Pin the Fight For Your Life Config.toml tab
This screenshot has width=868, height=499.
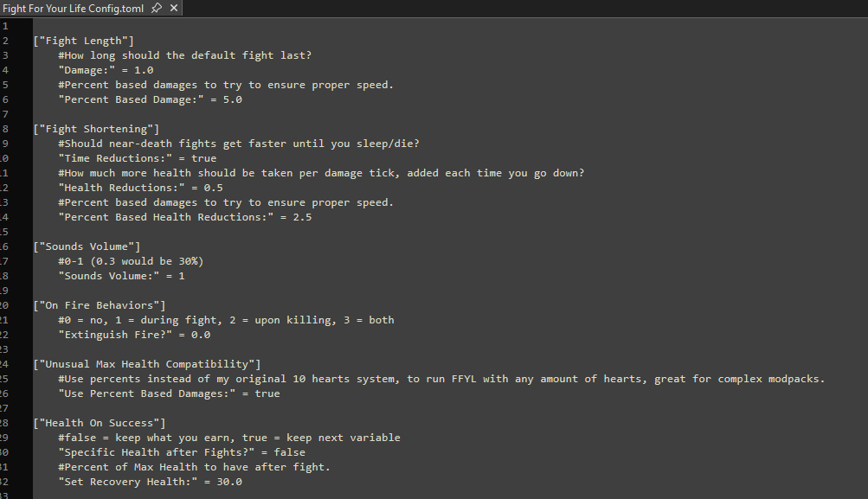[156, 8]
